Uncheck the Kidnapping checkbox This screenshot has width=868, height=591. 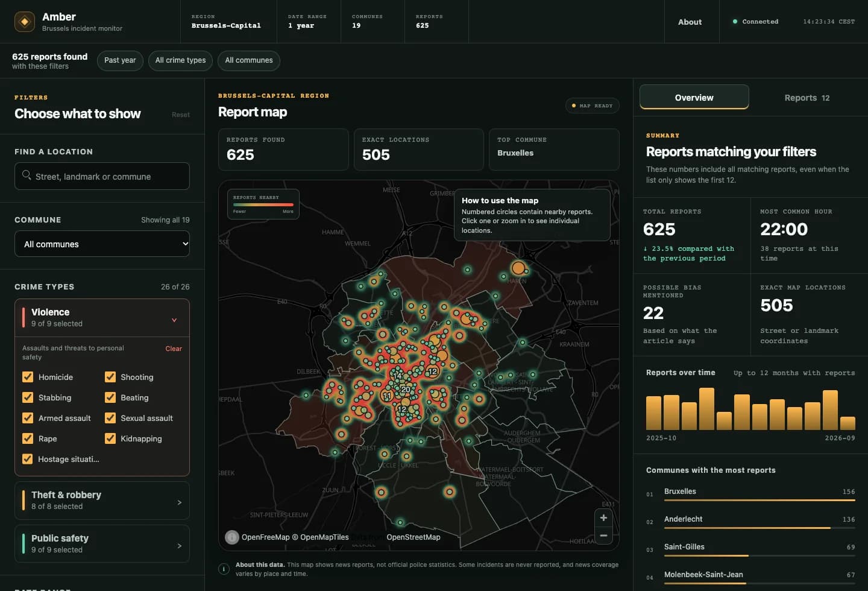click(x=110, y=438)
